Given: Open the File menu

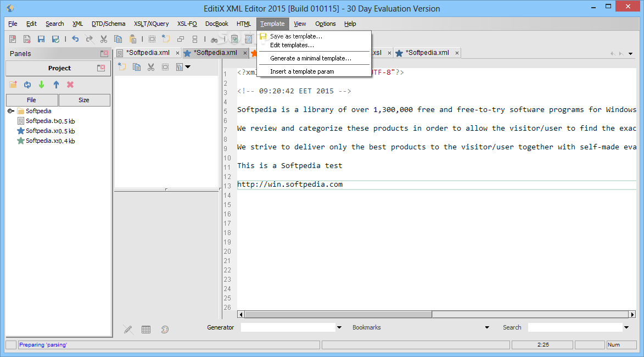Looking at the screenshot, I should [x=13, y=24].
